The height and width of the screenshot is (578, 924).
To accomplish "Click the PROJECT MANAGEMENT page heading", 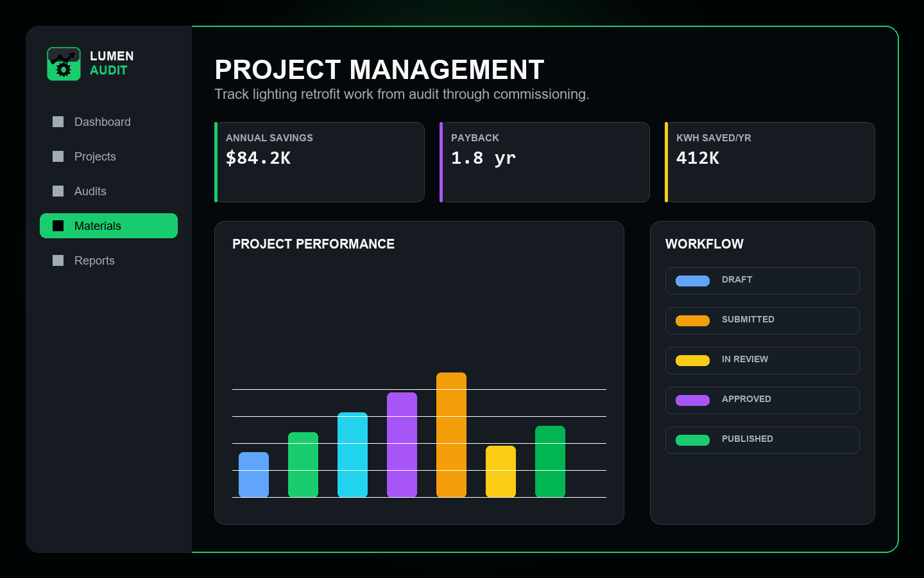I will coord(379,69).
